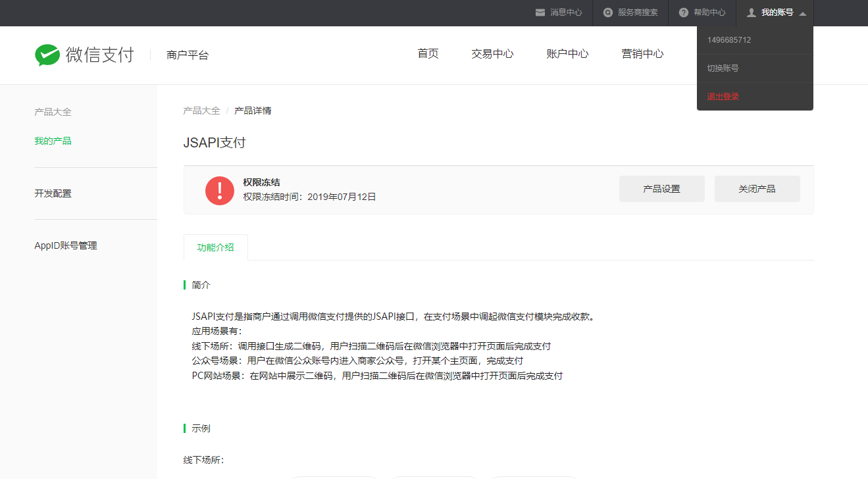This screenshot has width=868, height=479.
Task: Click the user avatar icon beside 我的账号
Action: pos(752,13)
